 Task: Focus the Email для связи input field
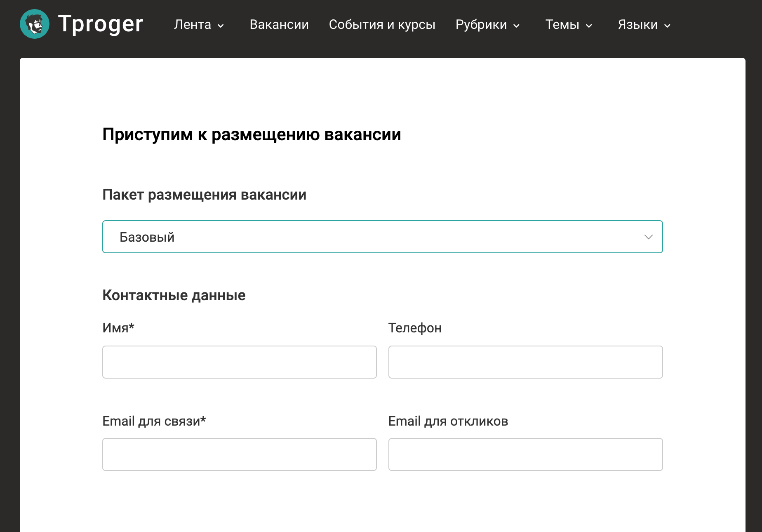tap(240, 454)
